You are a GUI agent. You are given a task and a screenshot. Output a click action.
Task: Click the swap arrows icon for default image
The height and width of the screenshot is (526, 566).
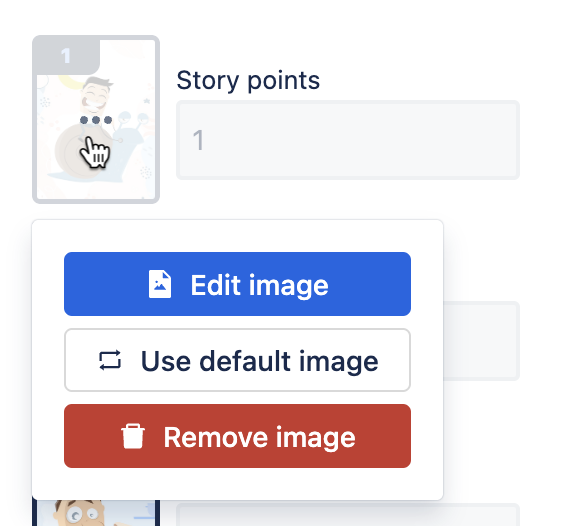tap(110, 360)
